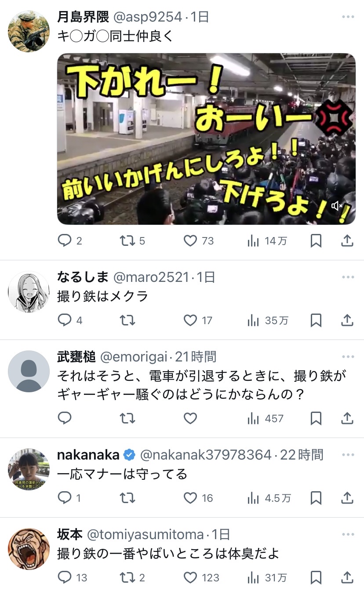View analytics showing 35万 views
The width and height of the screenshot is (364, 595).
[x=267, y=321]
